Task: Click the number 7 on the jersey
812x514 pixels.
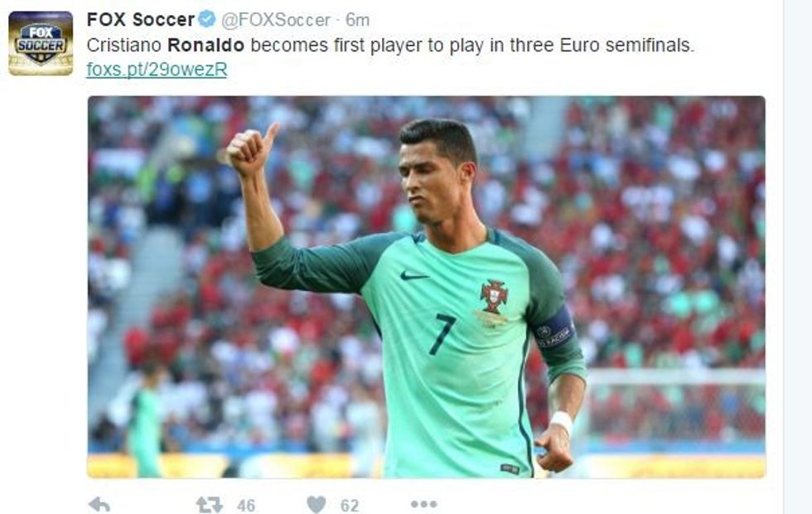Action: click(x=442, y=335)
